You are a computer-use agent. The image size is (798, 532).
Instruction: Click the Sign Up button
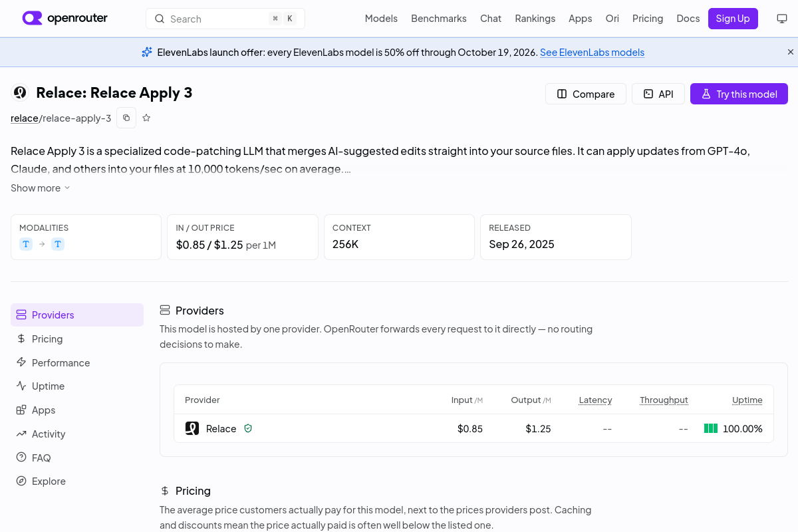coord(733,19)
